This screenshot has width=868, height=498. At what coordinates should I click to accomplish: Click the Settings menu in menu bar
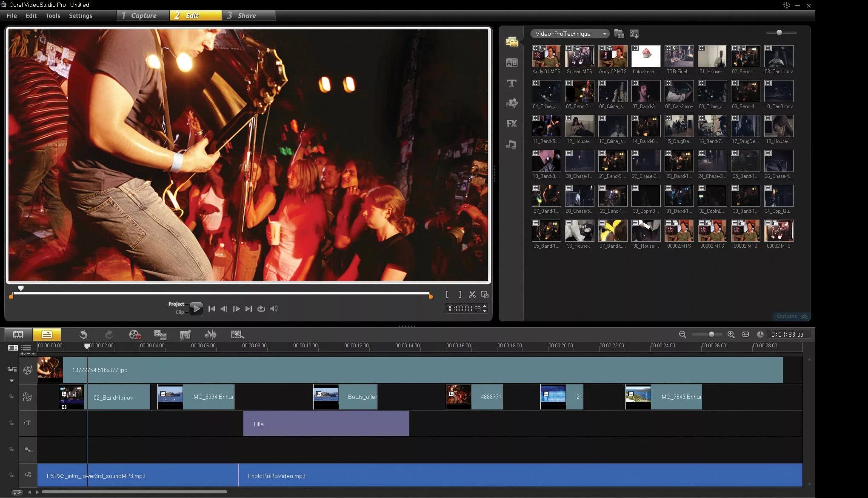tap(80, 15)
